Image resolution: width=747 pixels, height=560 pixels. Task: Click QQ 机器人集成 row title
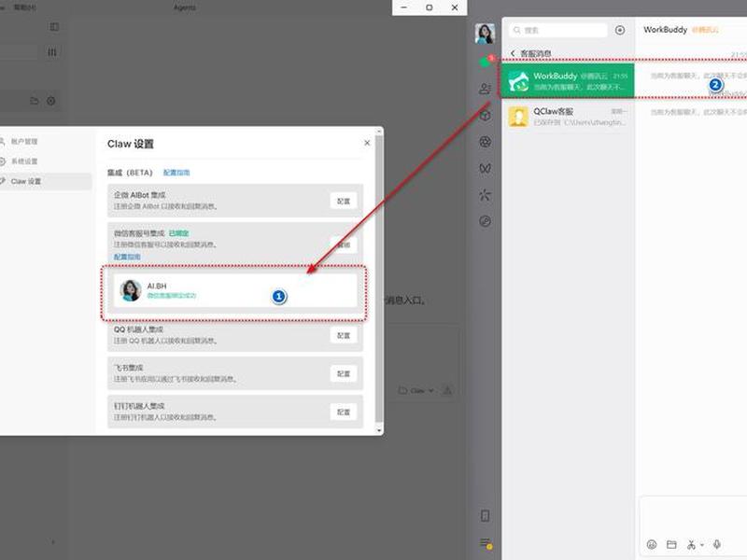[x=138, y=329]
